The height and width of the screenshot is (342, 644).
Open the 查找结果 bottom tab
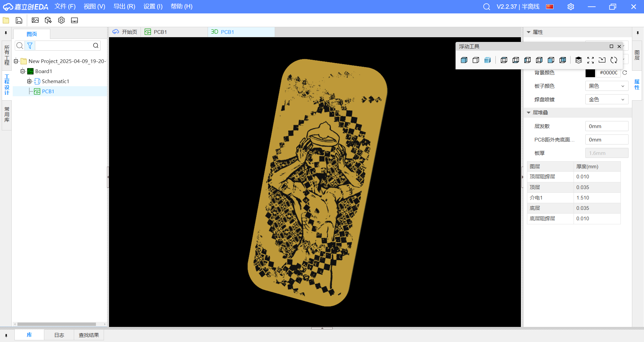[89, 335]
